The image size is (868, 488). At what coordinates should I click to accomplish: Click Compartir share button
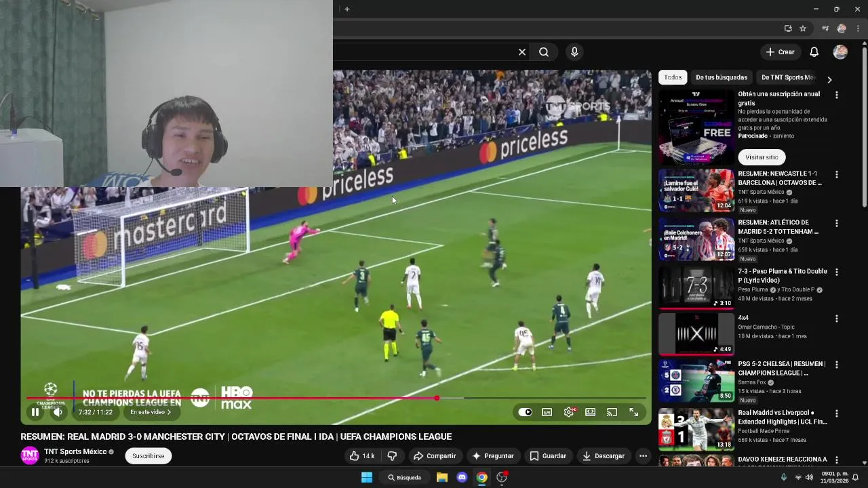point(435,456)
